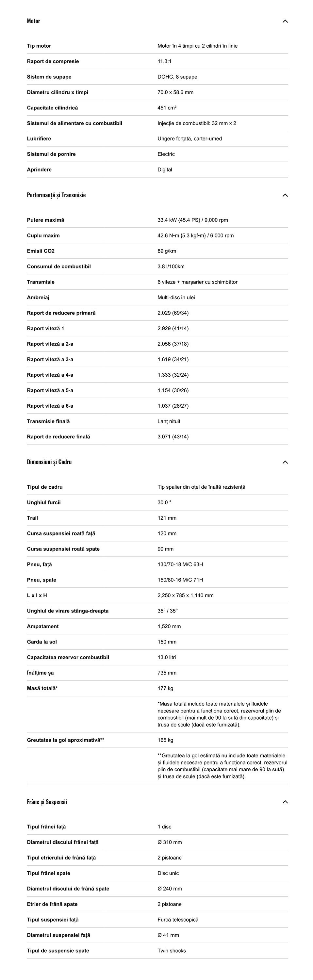The image size is (313, 980).
Task: Click the Frâne și Suspensii heading
Action: (x=47, y=802)
